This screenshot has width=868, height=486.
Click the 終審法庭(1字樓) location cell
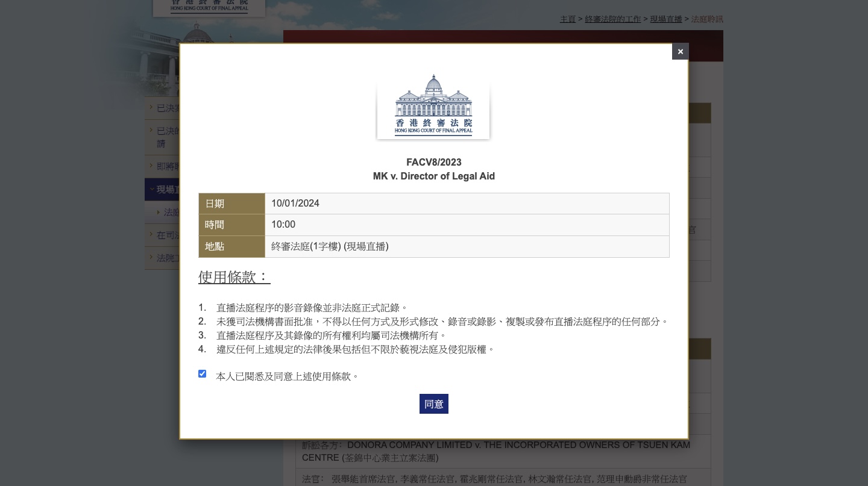pyautogui.click(x=330, y=246)
